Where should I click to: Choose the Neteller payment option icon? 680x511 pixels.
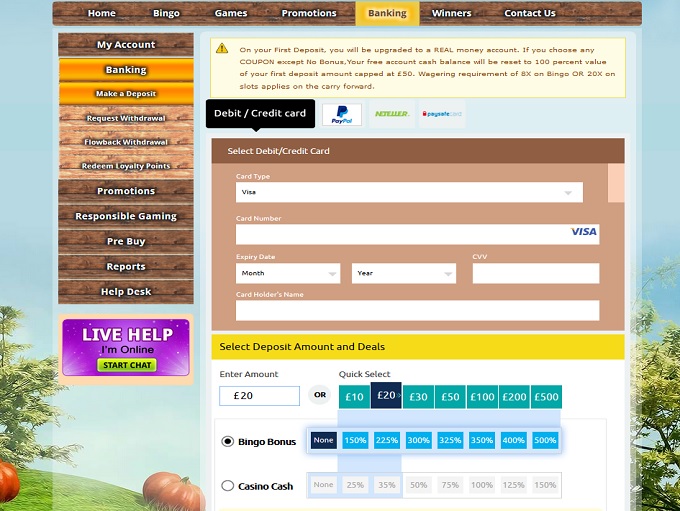[391, 114]
